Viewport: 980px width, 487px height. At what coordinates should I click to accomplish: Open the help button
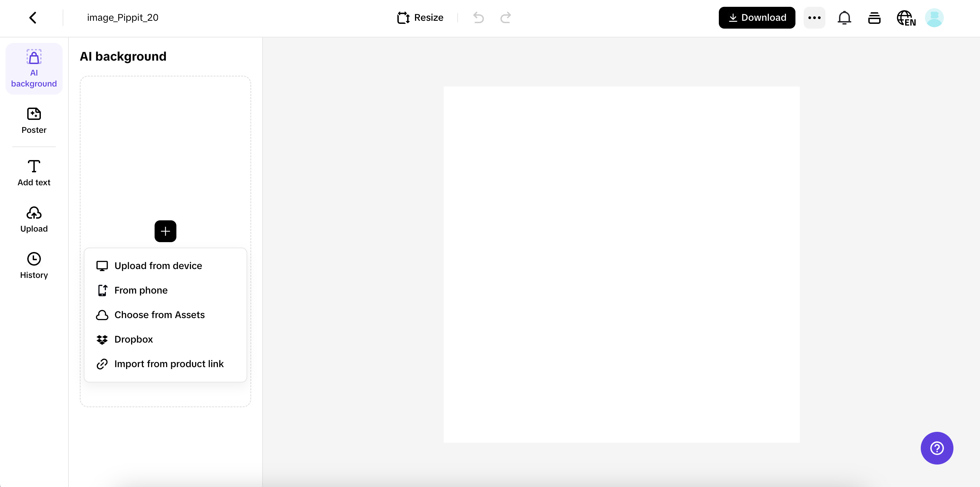(937, 448)
